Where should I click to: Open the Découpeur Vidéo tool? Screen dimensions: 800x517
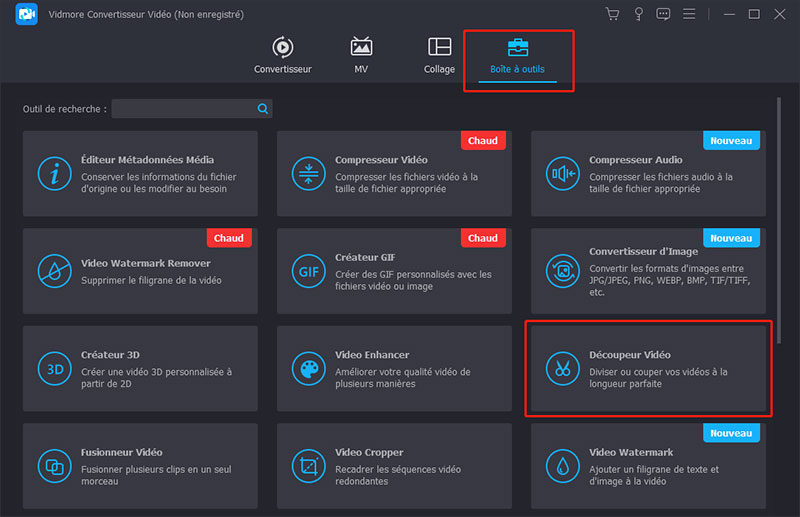[x=648, y=368]
